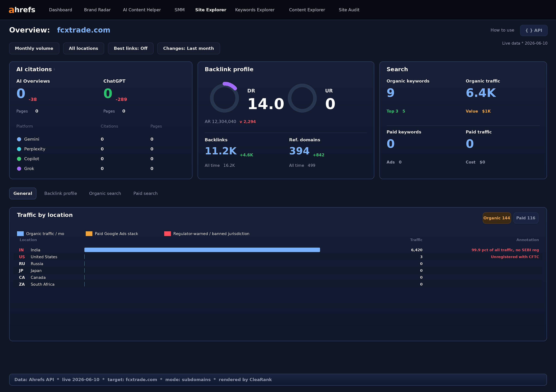Screen dimensions: 556x392
Task: Click the Copilot platform dot
Action: (x=19, y=159)
